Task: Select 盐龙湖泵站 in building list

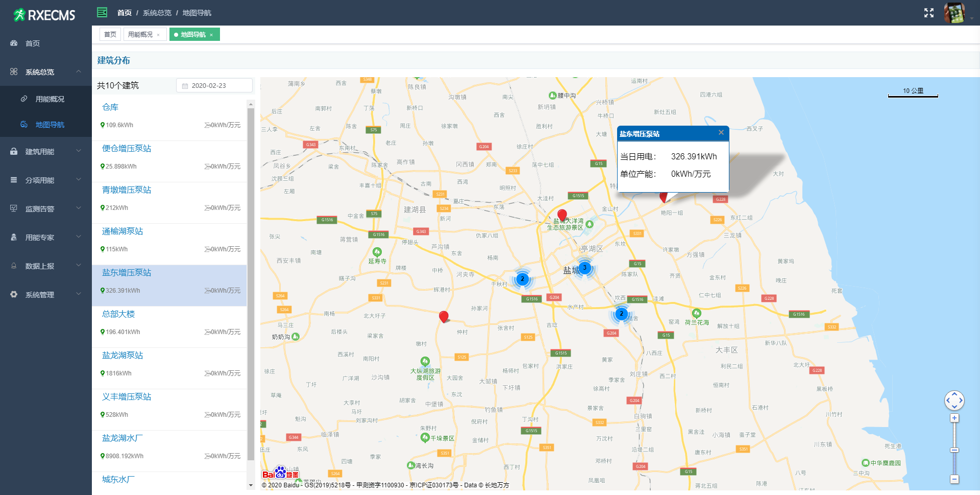Action: point(122,356)
